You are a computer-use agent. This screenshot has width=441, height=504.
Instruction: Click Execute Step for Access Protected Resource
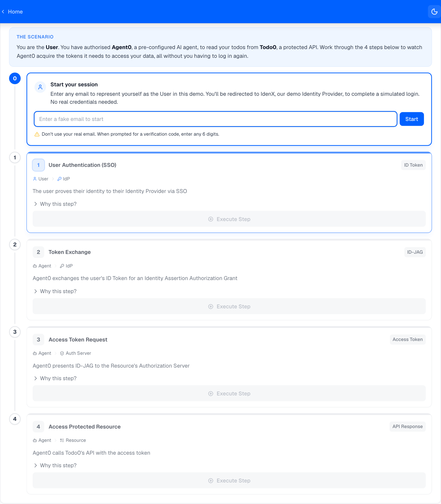[229, 480]
